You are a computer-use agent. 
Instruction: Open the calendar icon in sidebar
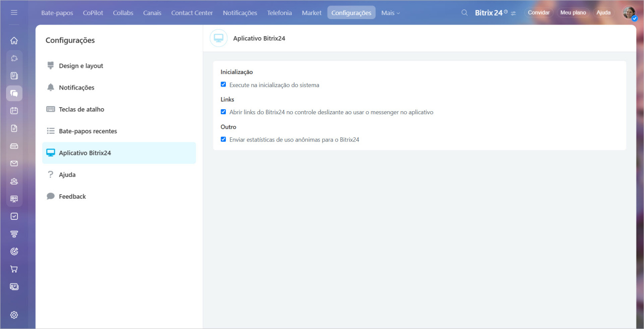point(14,111)
